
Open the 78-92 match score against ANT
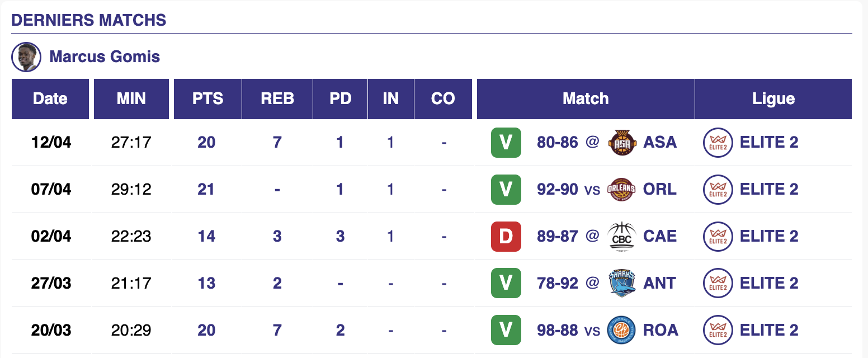[557, 283]
